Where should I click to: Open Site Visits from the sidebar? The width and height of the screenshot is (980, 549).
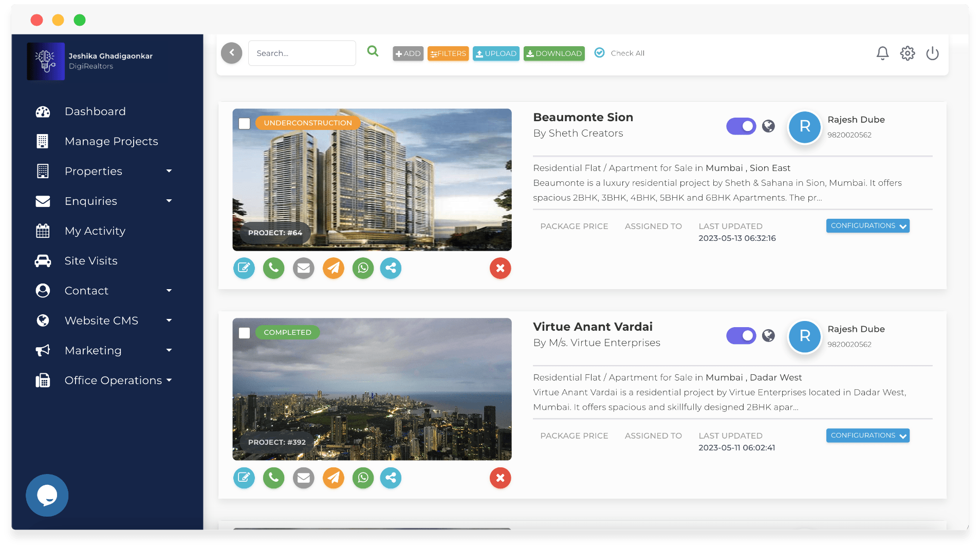coord(91,260)
